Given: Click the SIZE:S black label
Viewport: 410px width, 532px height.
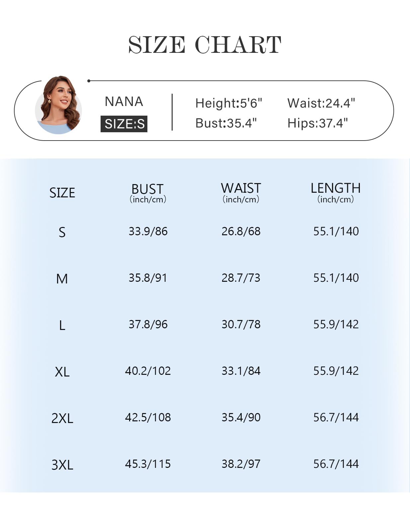Looking at the screenshot, I should point(124,124).
